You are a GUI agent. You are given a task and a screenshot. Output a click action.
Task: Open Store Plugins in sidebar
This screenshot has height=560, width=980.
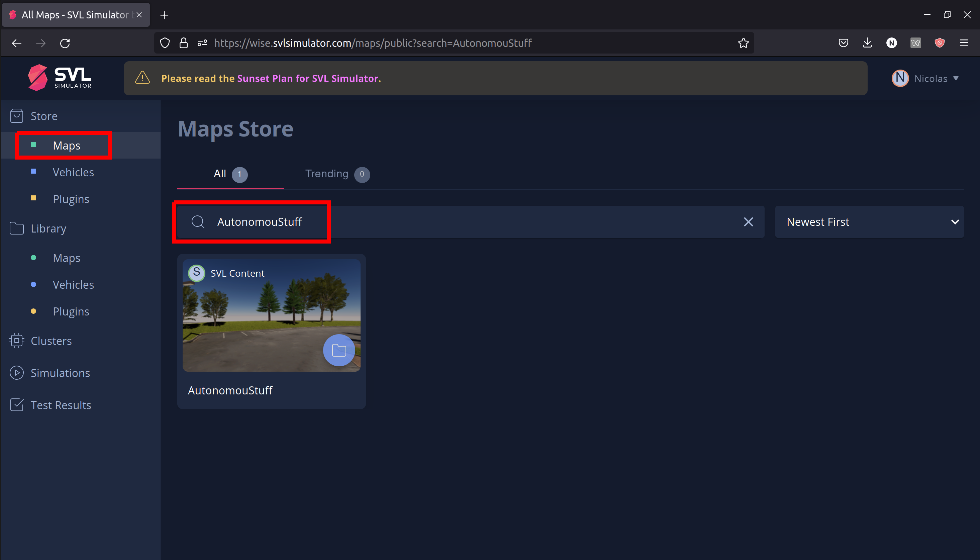[71, 199]
